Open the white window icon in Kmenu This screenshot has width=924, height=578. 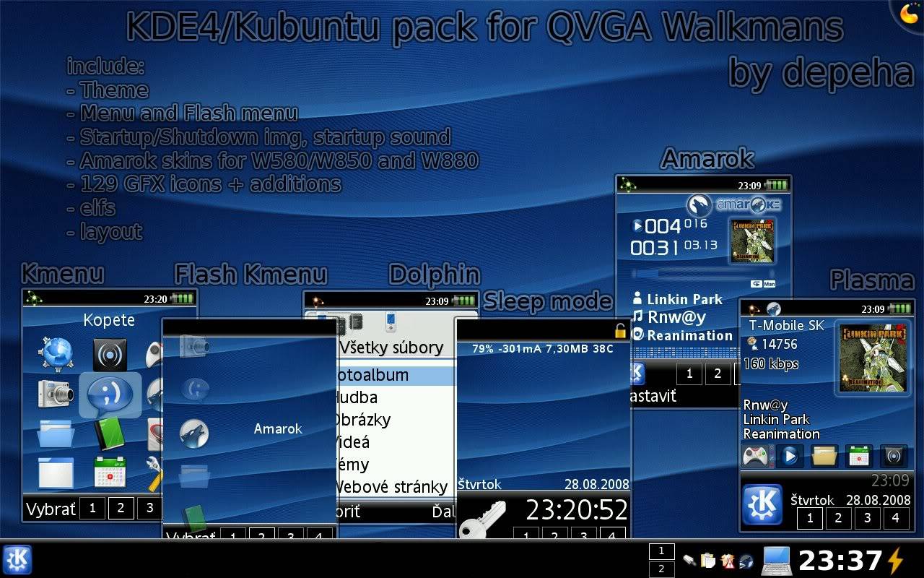pyautogui.click(x=56, y=473)
